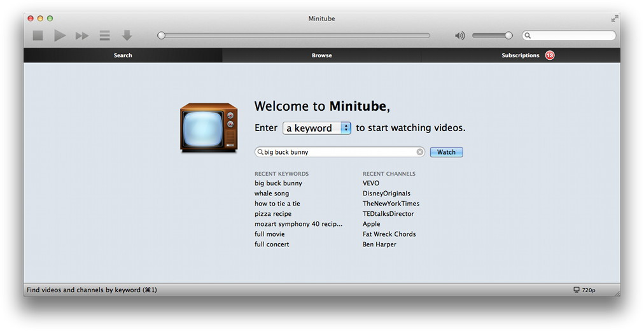This screenshot has height=331, width=644.
Task: Open recent channel DisneyOriginals
Action: coord(386,194)
